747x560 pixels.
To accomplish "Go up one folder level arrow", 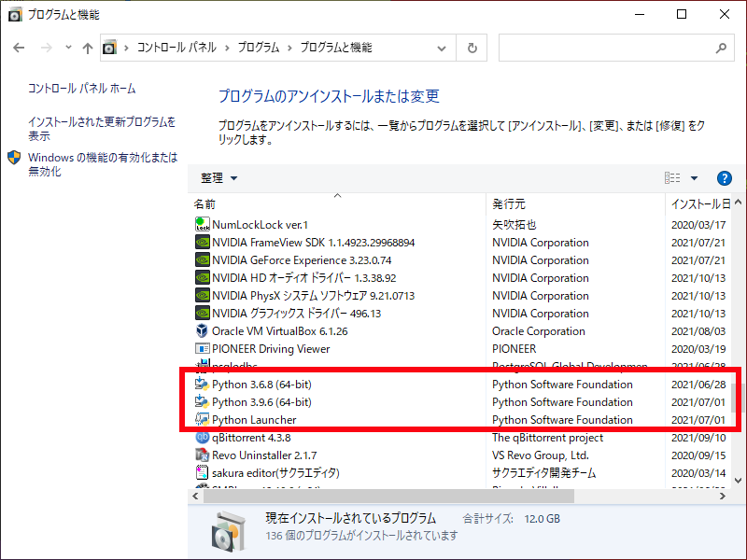I will pos(88,48).
